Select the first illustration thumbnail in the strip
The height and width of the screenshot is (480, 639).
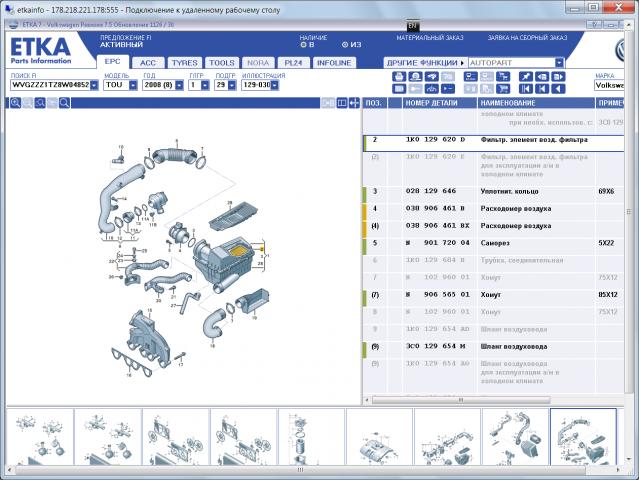pyautogui.click(x=40, y=437)
